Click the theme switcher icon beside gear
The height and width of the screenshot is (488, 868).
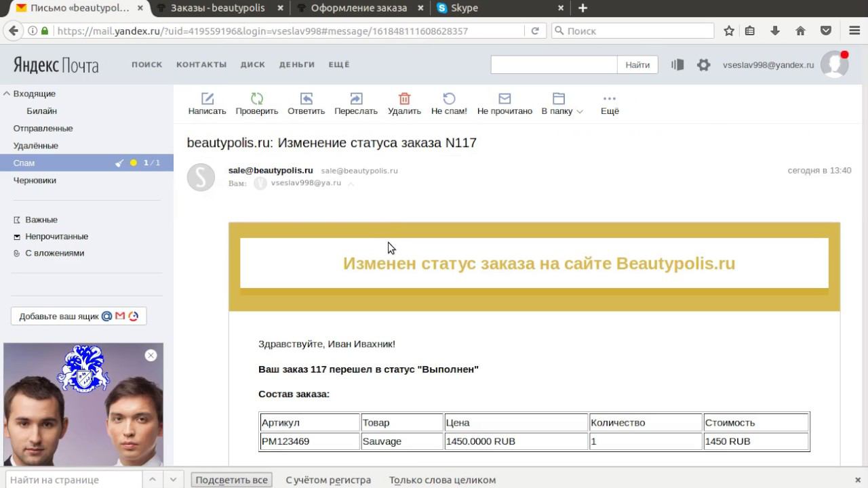(677, 65)
